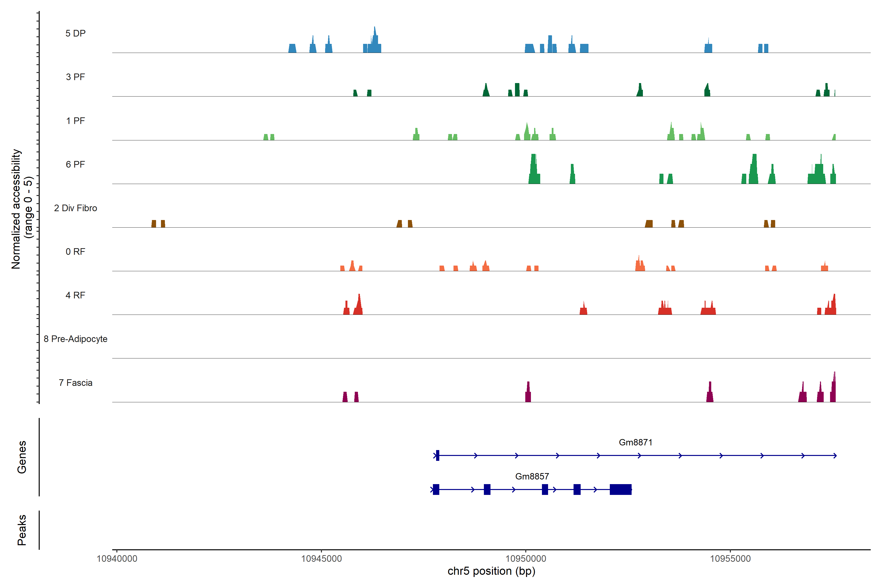Click the 2 Div Fibro track label
This screenshot has width=882, height=588.
75,208
